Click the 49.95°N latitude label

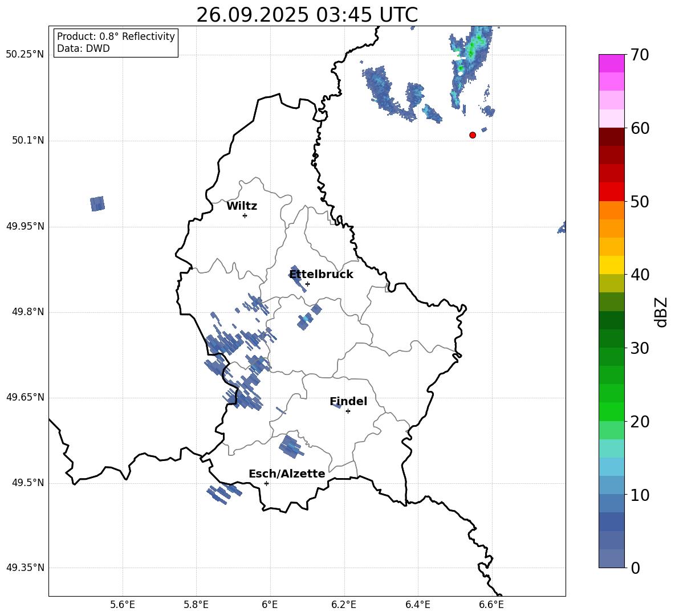click(x=25, y=226)
